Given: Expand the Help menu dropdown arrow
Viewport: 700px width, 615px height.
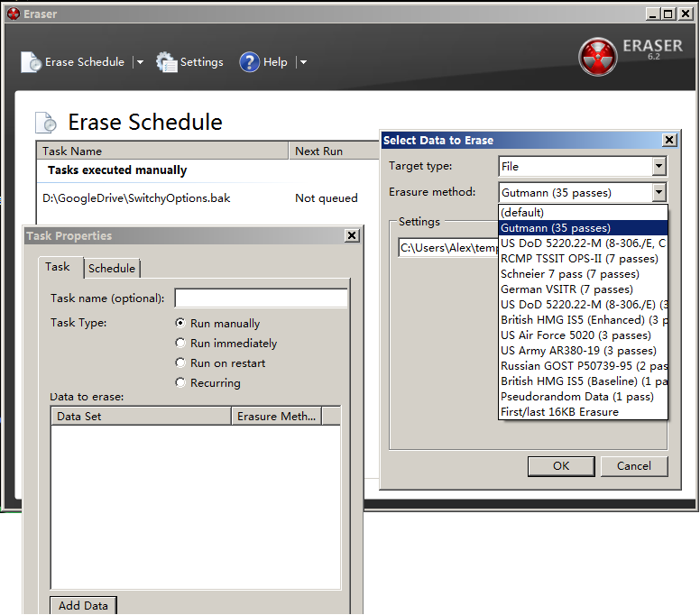Looking at the screenshot, I should click(303, 62).
